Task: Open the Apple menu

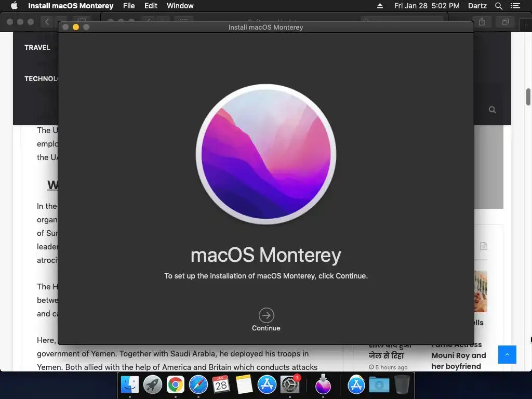Action: (x=14, y=6)
